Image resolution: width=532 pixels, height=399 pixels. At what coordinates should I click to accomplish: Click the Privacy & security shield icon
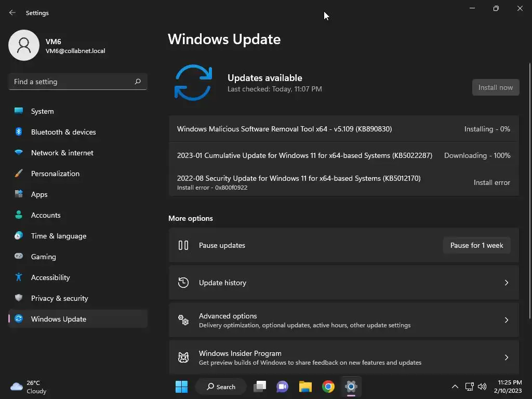[x=19, y=298]
